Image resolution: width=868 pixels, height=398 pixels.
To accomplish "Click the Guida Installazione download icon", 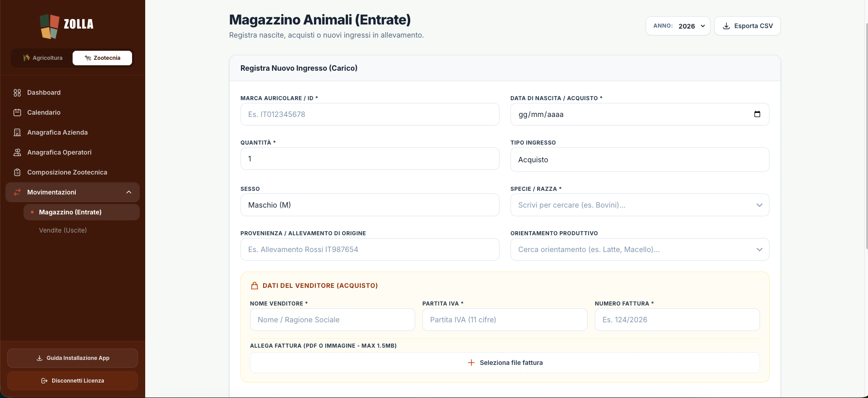I will pos(39,358).
